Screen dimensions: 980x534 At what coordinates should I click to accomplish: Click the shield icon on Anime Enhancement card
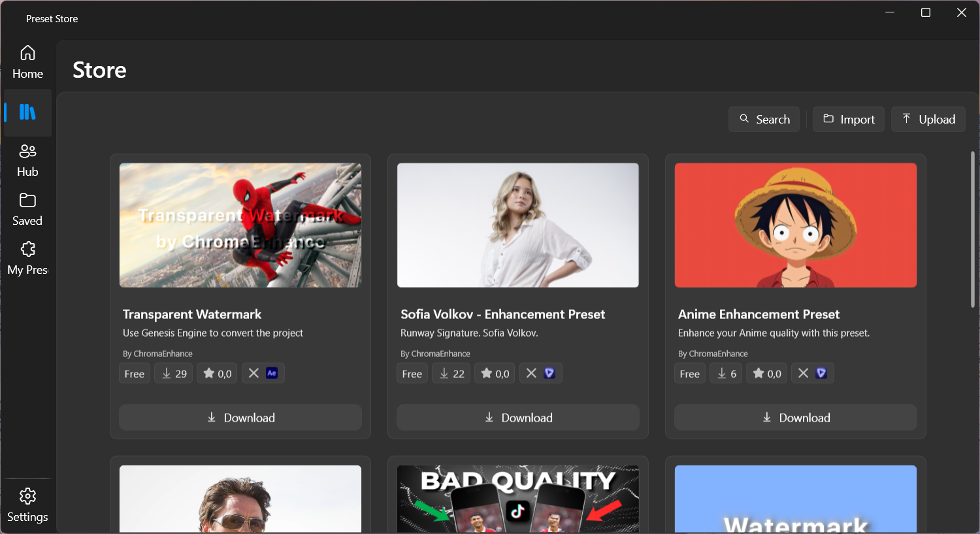821,373
